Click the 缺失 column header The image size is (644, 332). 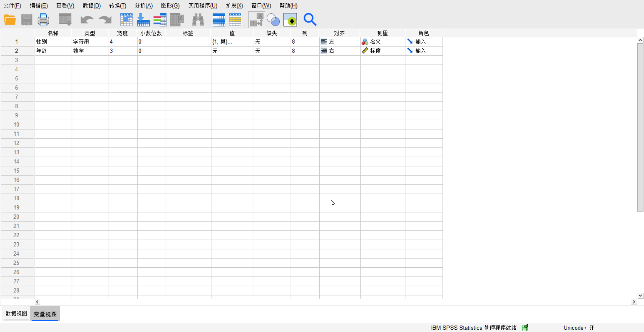[272, 33]
